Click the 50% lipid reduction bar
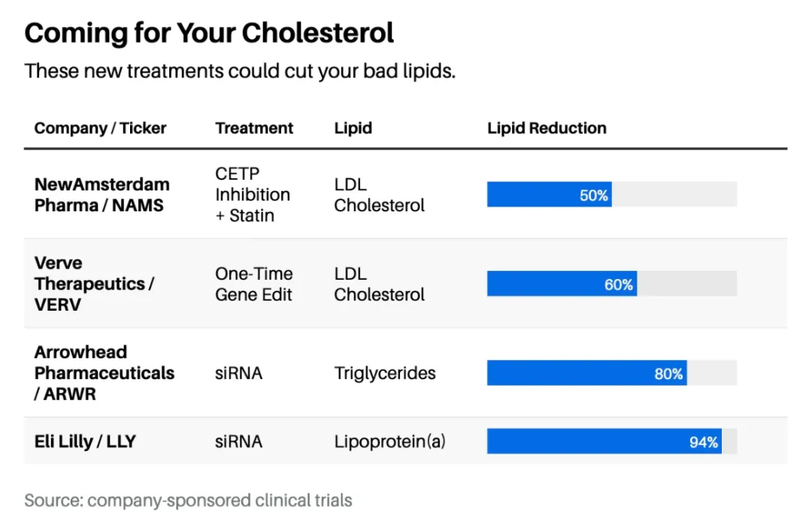 click(549, 195)
